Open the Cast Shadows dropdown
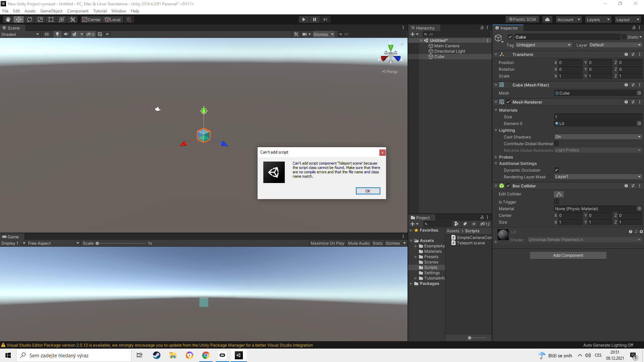644x362 pixels. pos(598,137)
